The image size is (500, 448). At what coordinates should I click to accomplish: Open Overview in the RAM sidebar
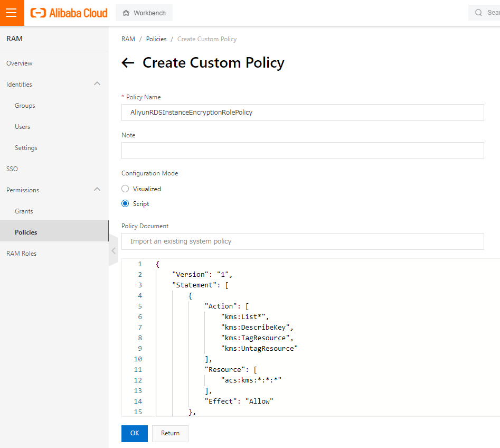coord(19,63)
